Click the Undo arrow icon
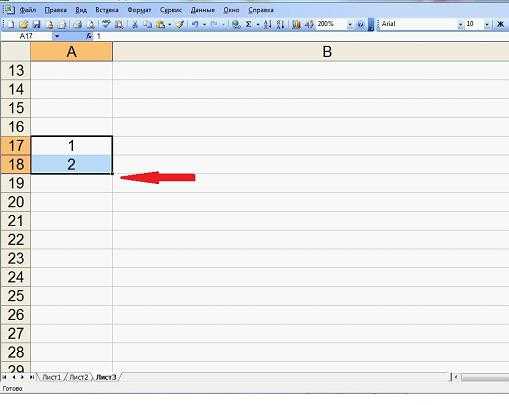509x405 pixels. (x=195, y=24)
